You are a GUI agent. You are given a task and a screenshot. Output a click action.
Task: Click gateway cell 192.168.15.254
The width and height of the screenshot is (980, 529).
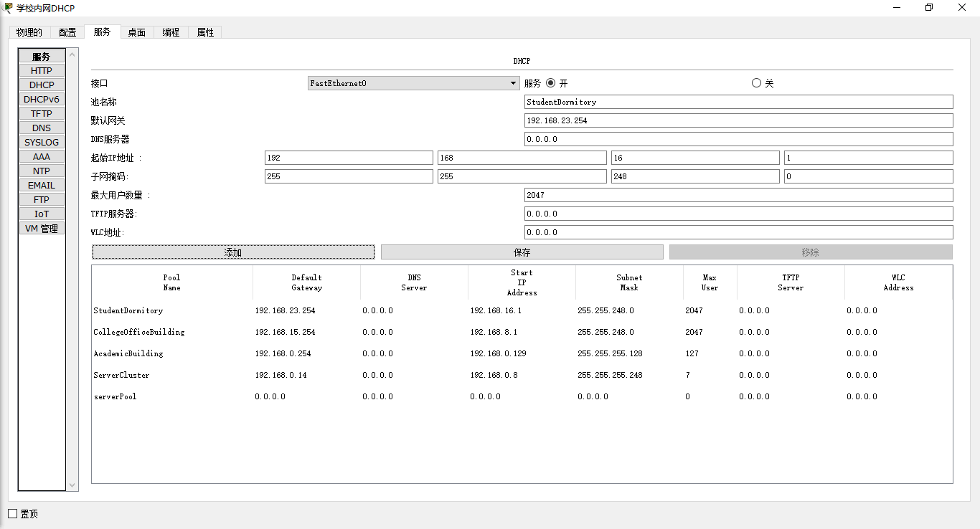[285, 333]
